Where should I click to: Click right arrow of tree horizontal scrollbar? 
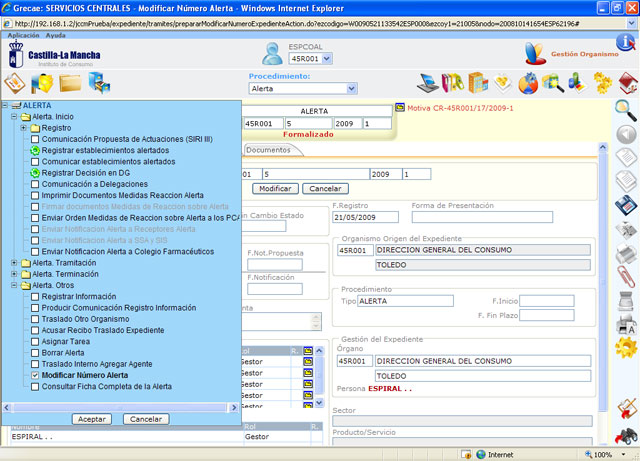pos(234,407)
